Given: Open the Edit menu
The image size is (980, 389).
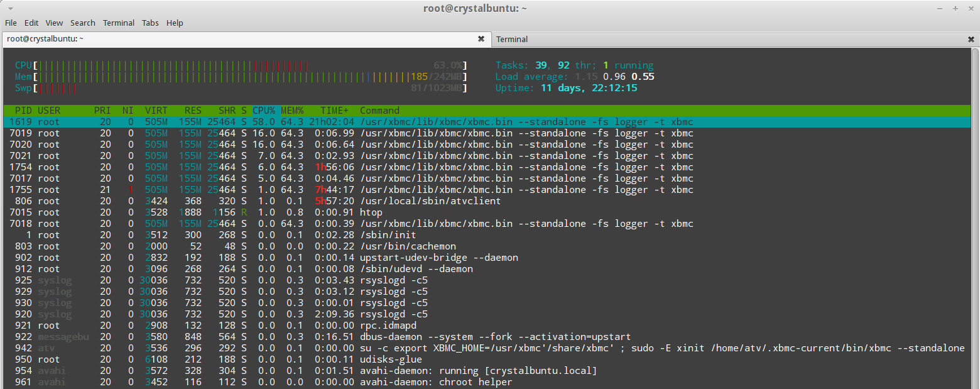Looking at the screenshot, I should (x=31, y=23).
